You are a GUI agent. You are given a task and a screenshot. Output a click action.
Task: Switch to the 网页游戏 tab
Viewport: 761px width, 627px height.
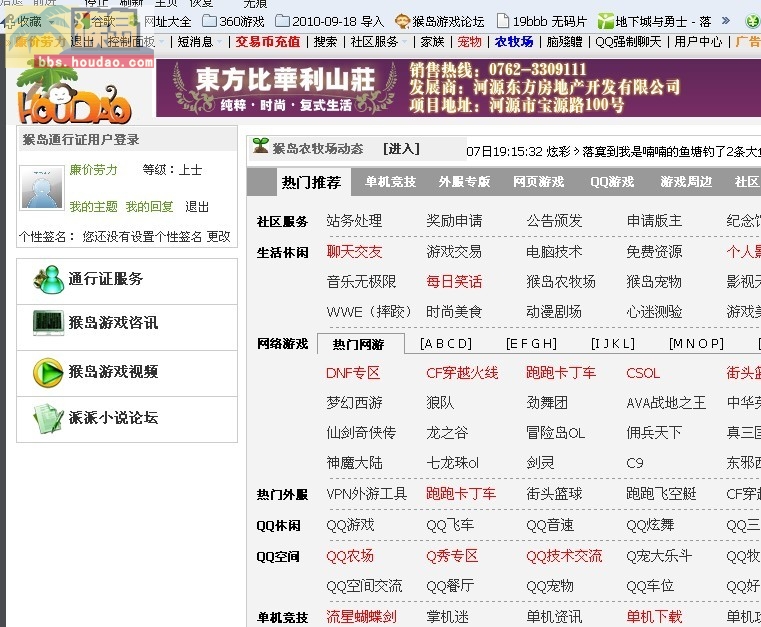coord(539,182)
